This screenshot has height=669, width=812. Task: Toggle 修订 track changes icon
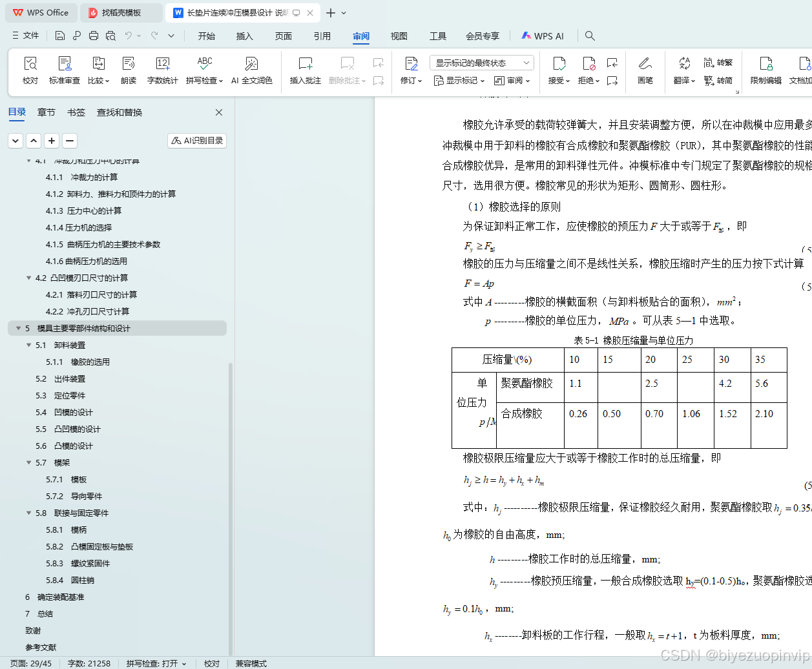pos(411,63)
